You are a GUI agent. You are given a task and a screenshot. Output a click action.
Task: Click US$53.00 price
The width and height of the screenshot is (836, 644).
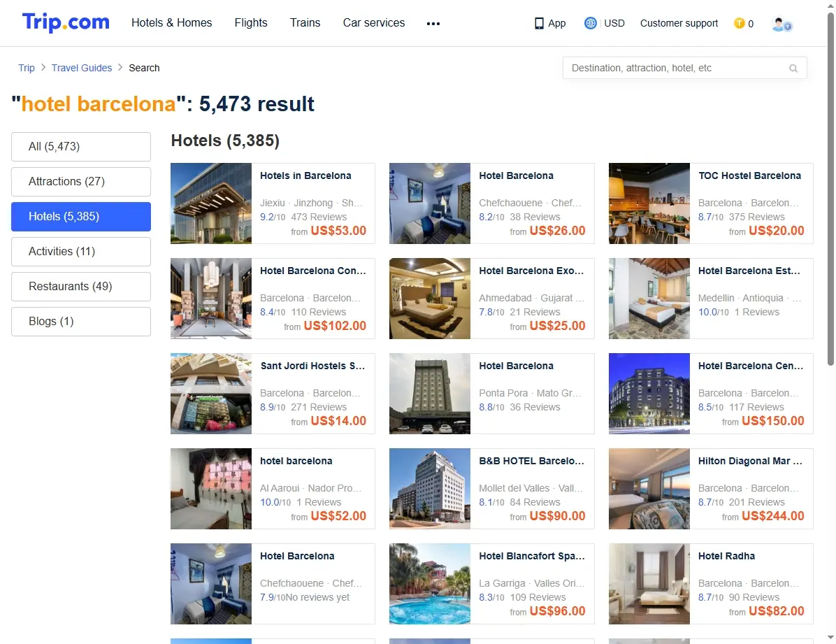(338, 231)
